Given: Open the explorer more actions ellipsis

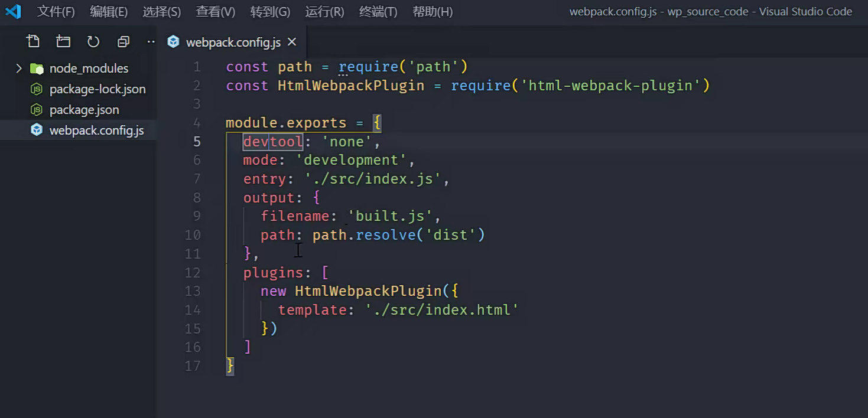Looking at the screenshot, I should tap(151, 41).
